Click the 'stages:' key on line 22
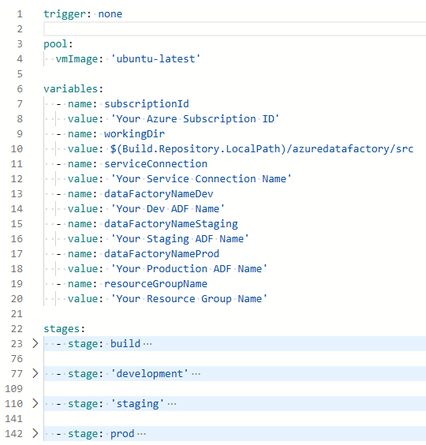This screenshot has height=445, width=426. click(64, 329)
